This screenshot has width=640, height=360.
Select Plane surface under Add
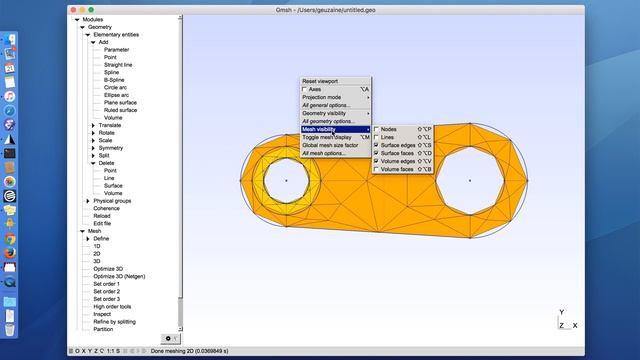120,102
